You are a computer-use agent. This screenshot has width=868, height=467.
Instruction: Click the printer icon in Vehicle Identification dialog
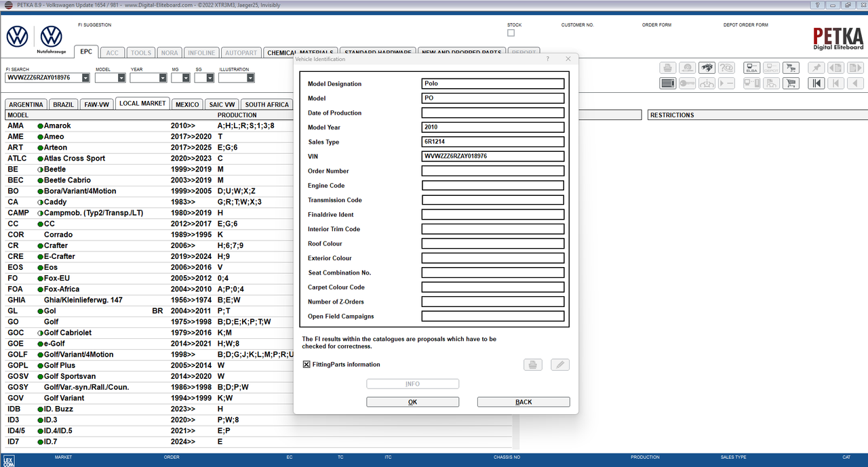click(x=532, y=365)
